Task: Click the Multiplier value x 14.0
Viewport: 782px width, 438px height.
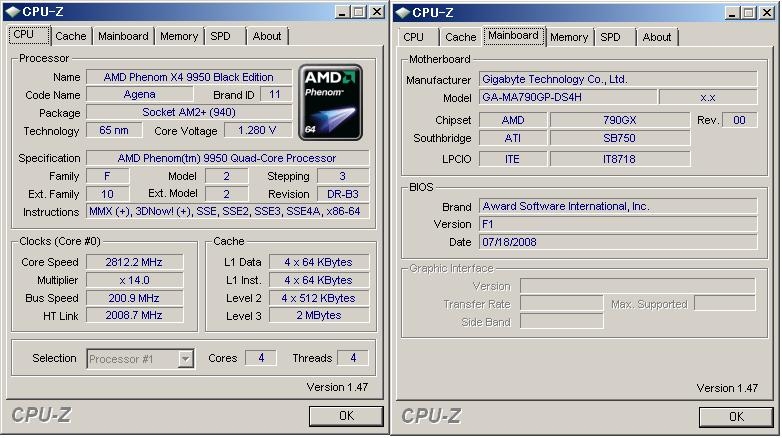Action: point(134,280)
